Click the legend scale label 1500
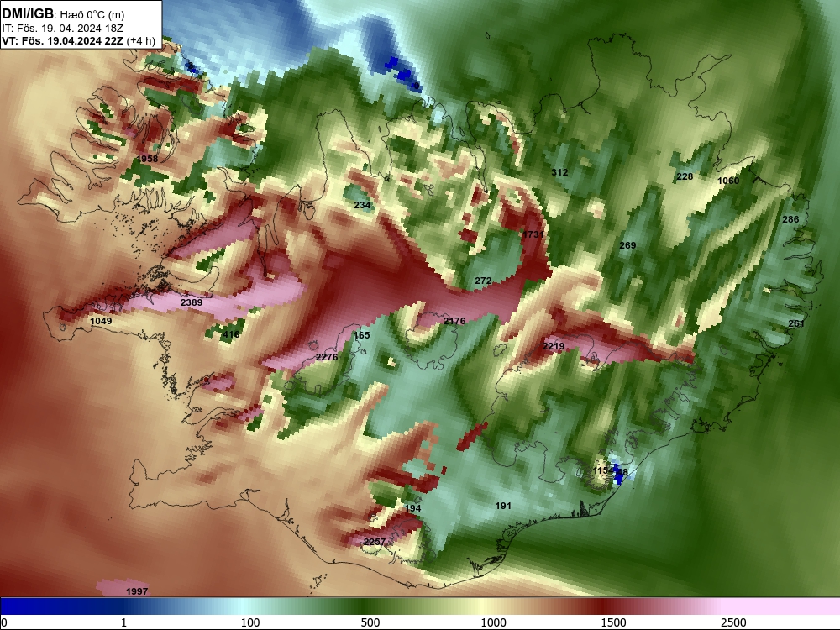 [613, 622]
